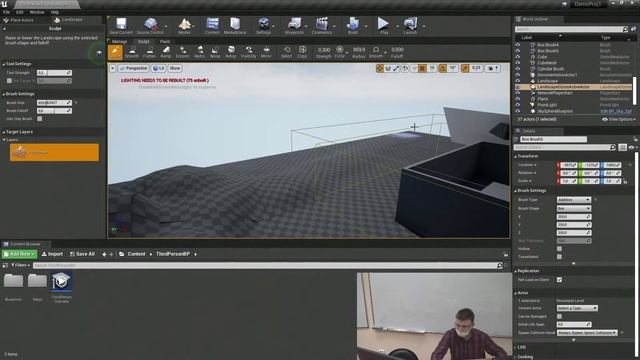
Task: Toggle visibility of PointLight in outliner
Action: point(518,105)
